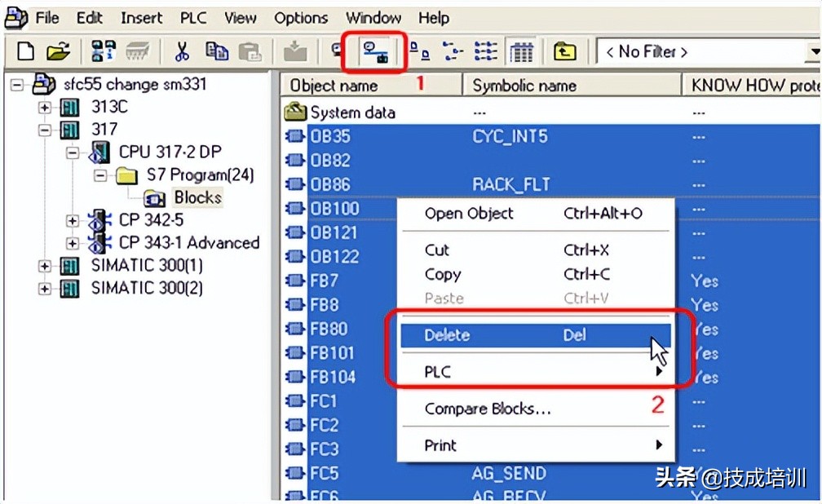Viewport: 822px width, 504px height.
Task: Open the File menu
Action: click(46, 18)
